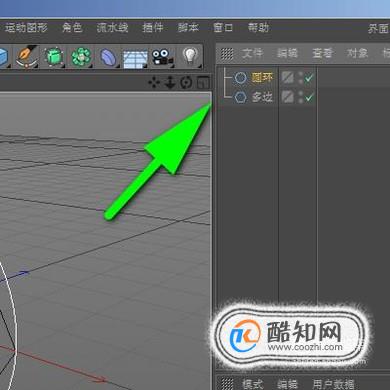Add a camera object from the toolbar

click(162, 57)
